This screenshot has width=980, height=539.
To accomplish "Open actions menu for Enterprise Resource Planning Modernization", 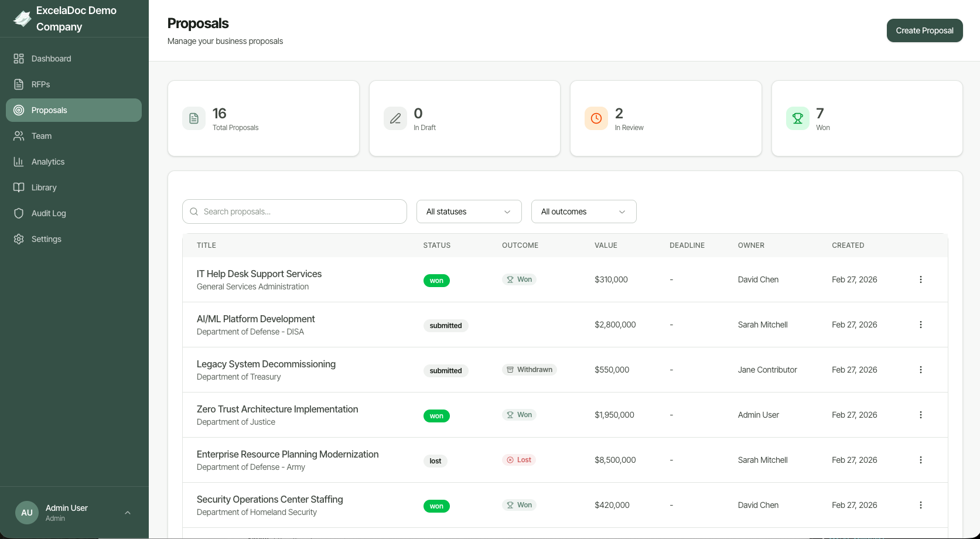I will tap(921, 460).
